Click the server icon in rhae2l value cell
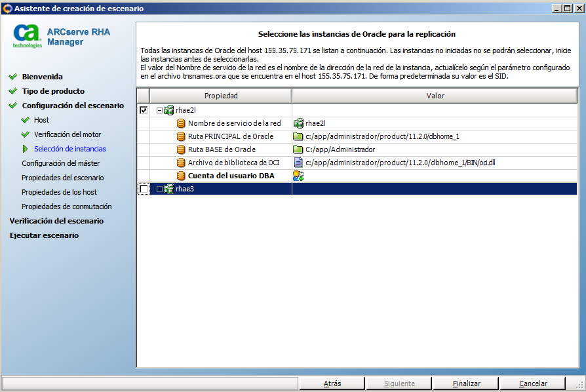586x392 pixels. click(298, 123)
